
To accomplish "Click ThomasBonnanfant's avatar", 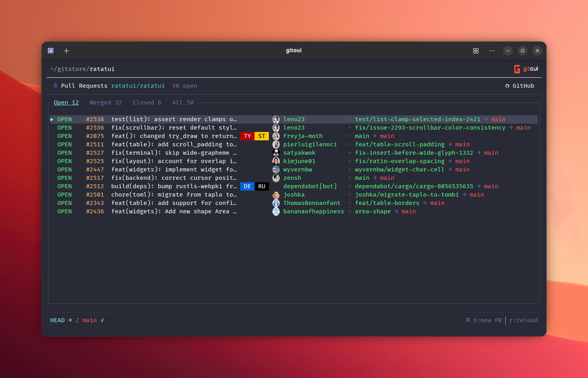I will pos(276,203).
